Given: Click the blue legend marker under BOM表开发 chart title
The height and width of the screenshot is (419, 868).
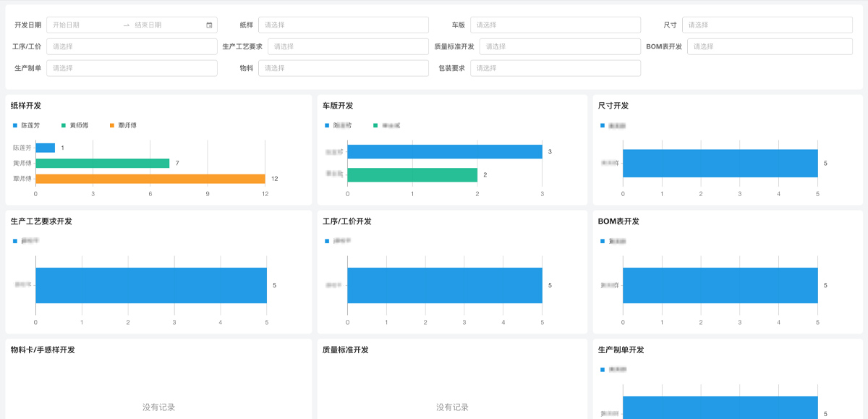Looking at the screenshot, I should pyautogui.click(x=602, y=241).
